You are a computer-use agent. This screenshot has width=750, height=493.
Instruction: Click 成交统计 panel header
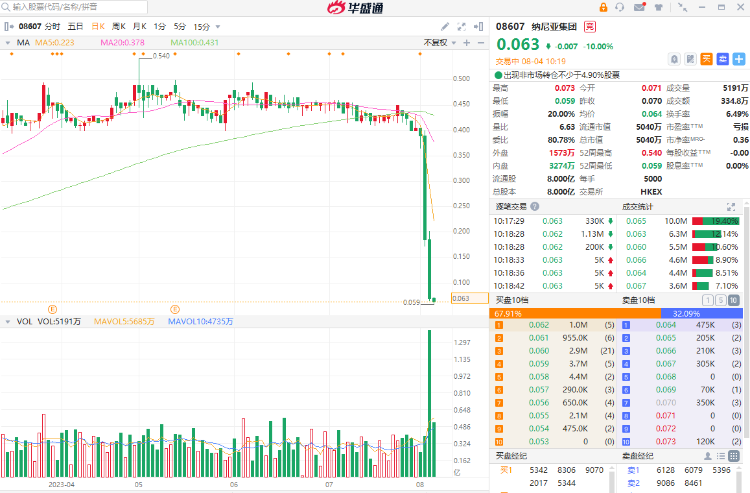pyautogui.click(x=637, y=207)
